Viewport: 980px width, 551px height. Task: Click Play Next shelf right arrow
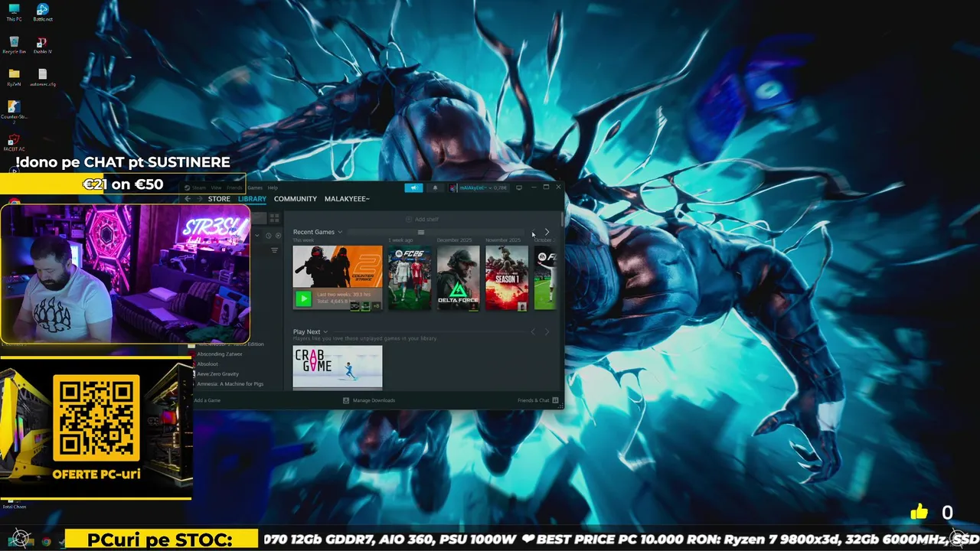[x=547, y=332]
